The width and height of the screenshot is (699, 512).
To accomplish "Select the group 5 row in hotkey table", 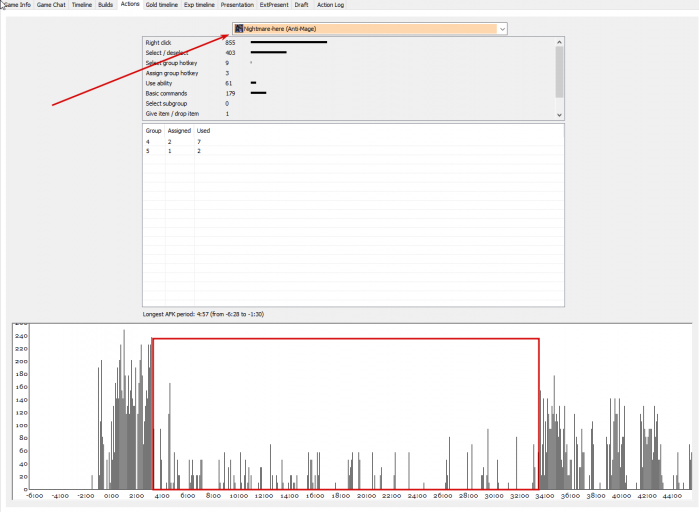I will [x=353, y=151].
